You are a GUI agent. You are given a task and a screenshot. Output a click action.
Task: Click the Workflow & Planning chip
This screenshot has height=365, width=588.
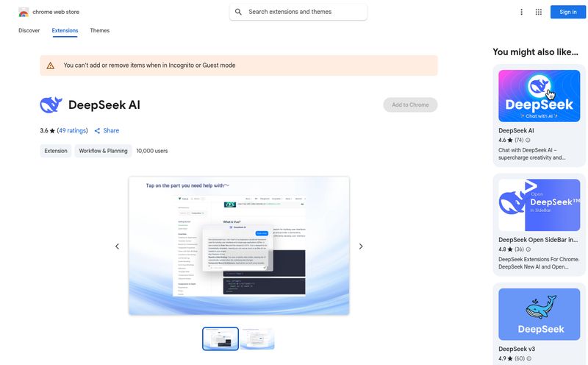click(103, 151)
